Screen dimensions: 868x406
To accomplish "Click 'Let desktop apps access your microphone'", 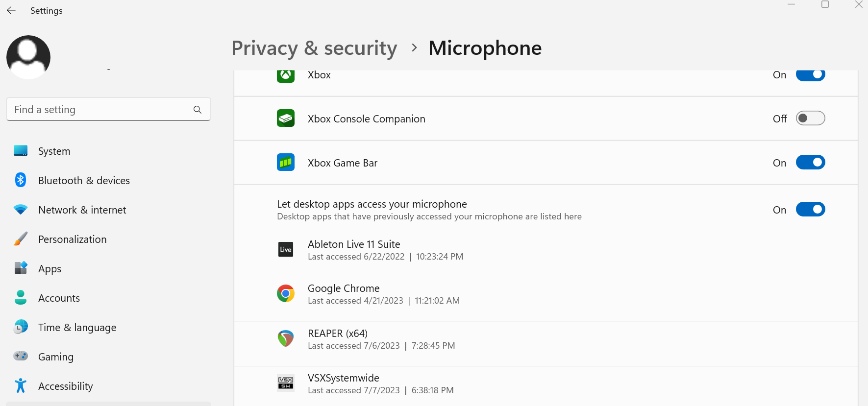I will click(372, 204).
